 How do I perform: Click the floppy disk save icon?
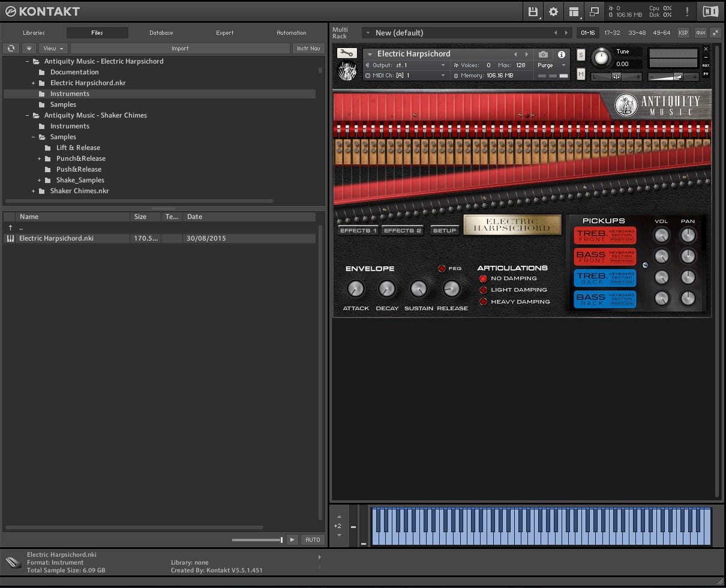(x=532, y=11)
